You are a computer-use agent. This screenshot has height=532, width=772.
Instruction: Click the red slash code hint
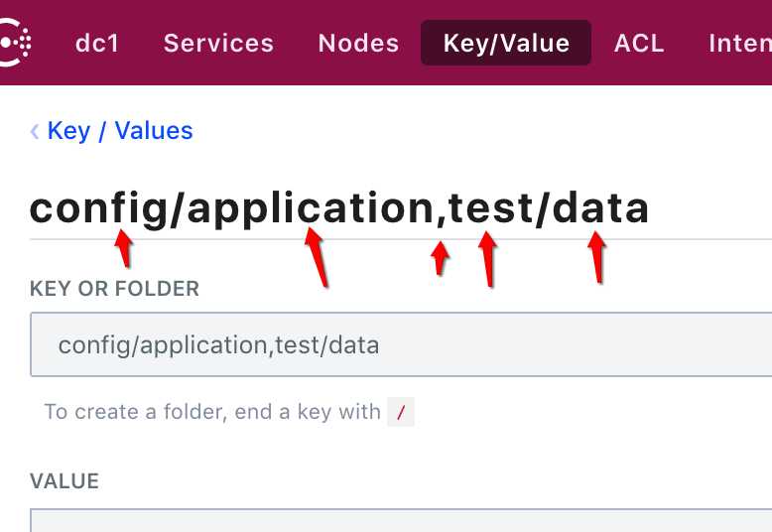[x=401, y=412]
